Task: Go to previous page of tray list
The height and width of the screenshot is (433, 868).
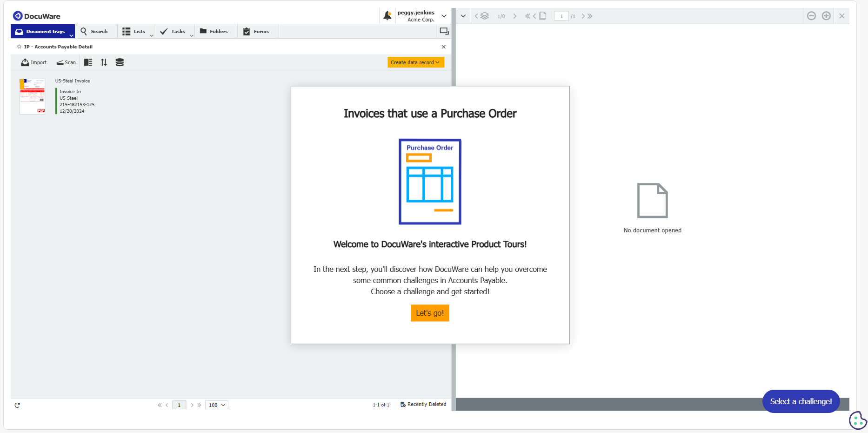Action: (x=167, y=405)
